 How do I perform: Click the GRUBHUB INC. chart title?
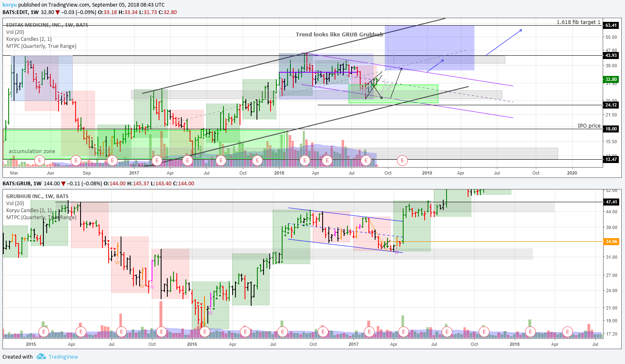pos(37,196)
